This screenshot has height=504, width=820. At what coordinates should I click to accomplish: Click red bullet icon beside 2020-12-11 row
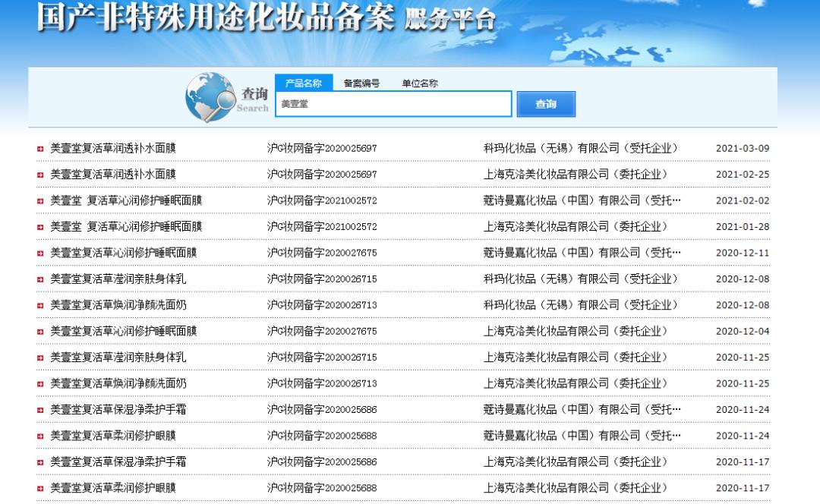(x=40, y=253)
